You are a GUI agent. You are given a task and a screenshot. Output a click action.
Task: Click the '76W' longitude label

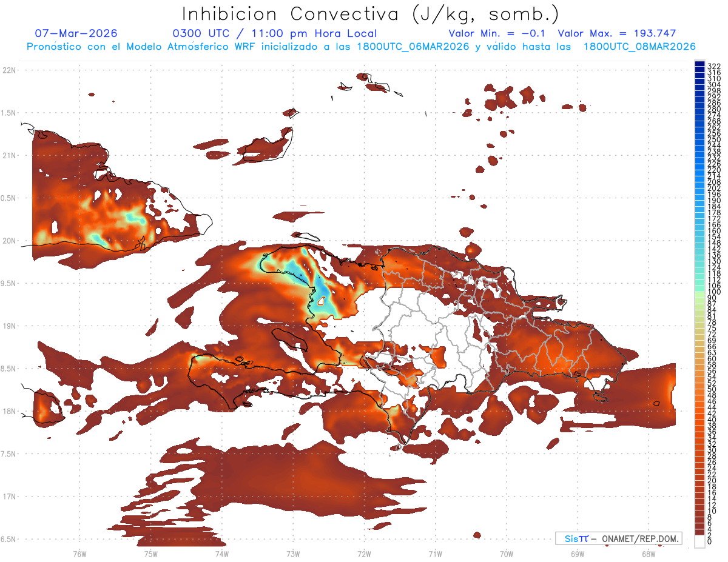79,554
